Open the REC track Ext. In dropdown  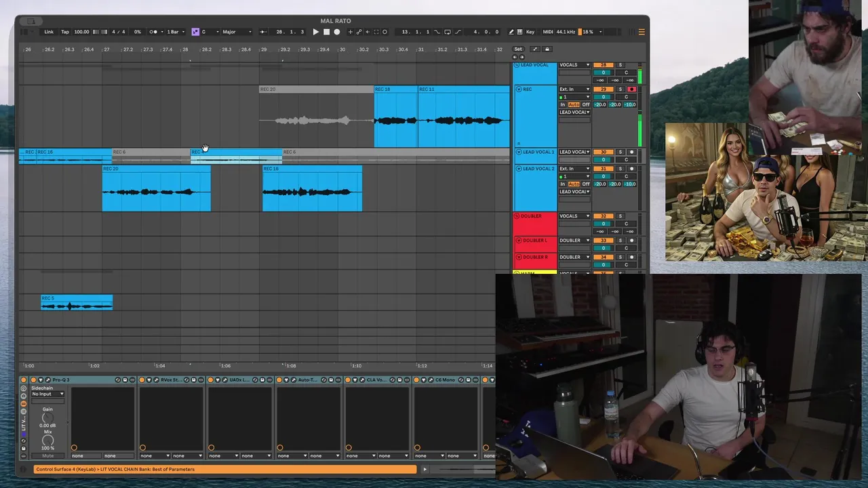pyautogui.click(x=574, y=89)
